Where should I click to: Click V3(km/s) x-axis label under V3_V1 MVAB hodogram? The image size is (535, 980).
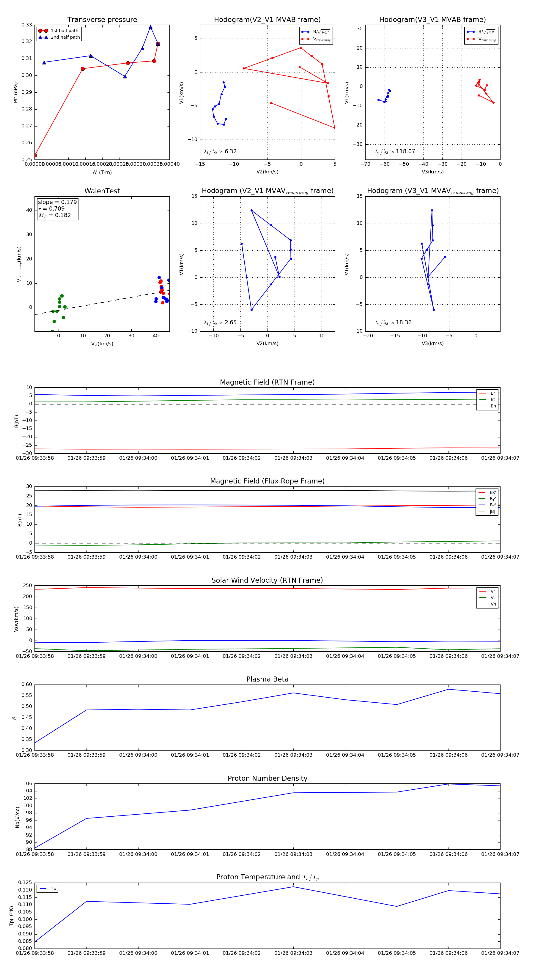pos(432,172)
